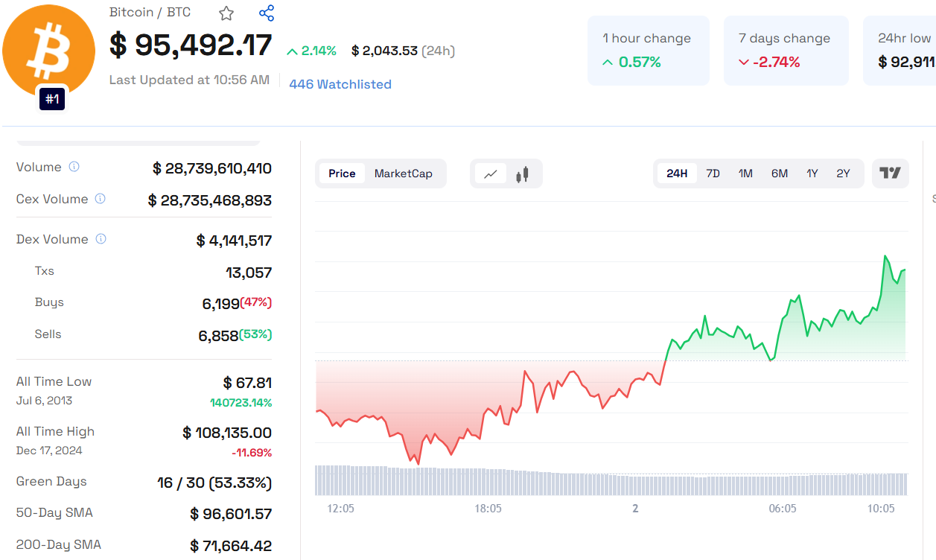Switch to candlestick chart icon
The image size is (936, 560).
(x=522, y=174)
